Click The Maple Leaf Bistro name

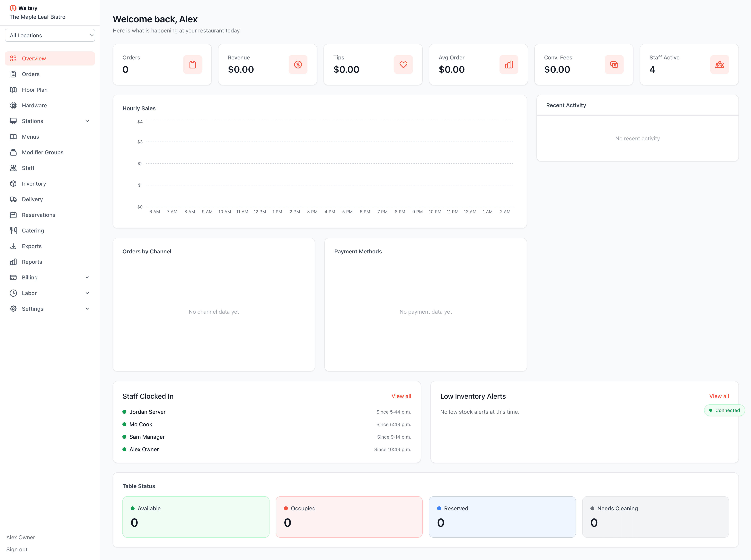click(x=37, y=17)
